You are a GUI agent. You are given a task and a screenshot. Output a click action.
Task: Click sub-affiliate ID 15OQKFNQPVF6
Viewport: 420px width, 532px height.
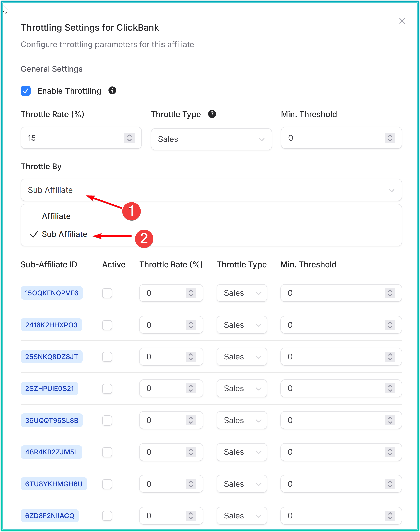(52, 293)
